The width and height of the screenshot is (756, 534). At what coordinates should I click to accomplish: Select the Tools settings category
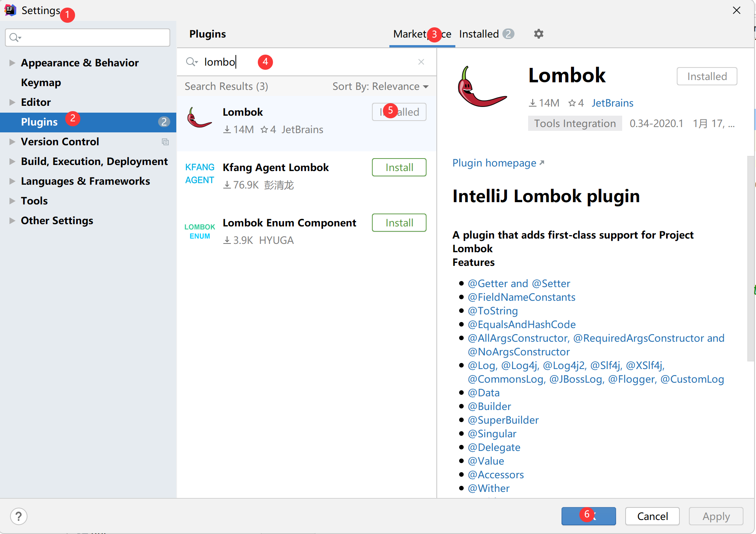pyautogui.click(x=34, y=201)
